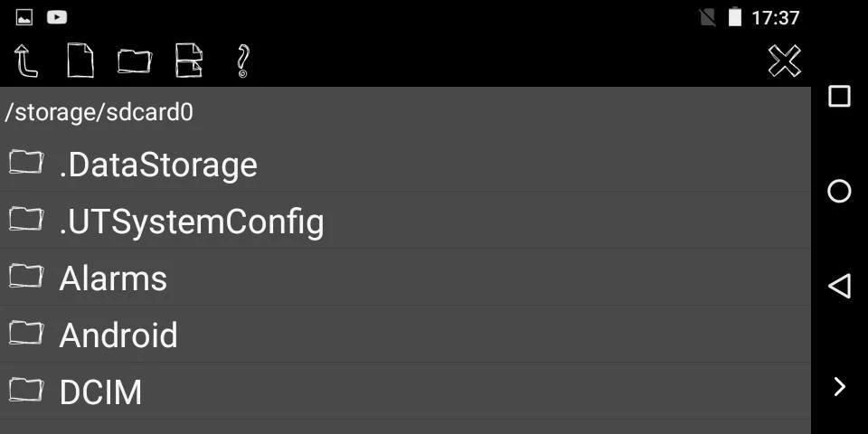The height and width of the screenshot is (434, 868).
Task: Close the file browser with X
Action: tap(784, 61)
